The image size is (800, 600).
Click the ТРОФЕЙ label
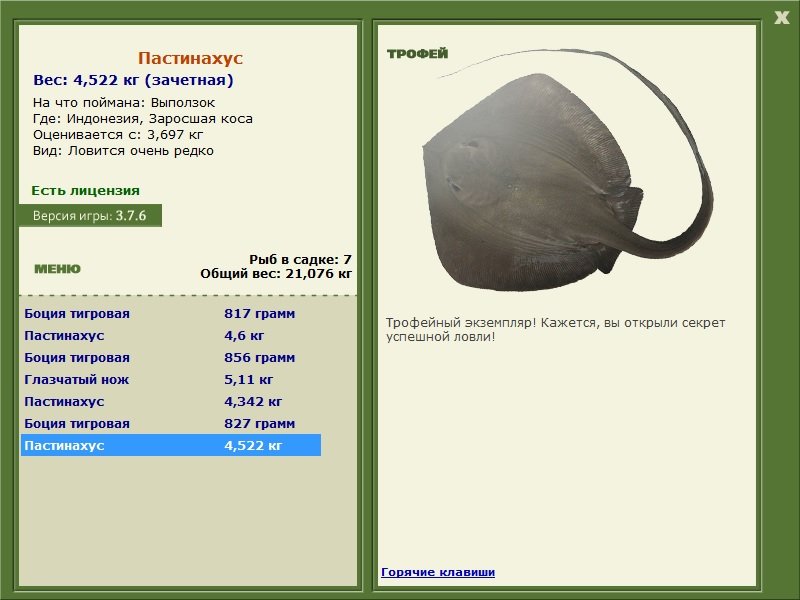[x=417, y=54]
